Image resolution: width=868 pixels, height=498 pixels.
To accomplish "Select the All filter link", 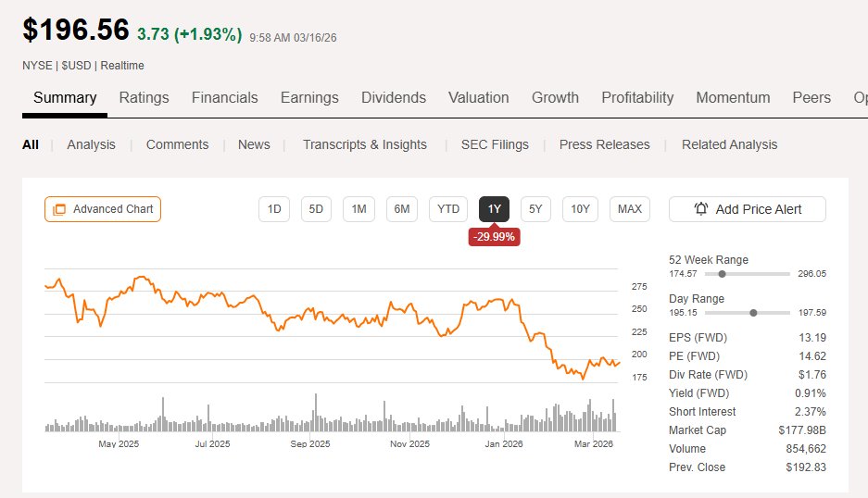I will click(31, 145).
